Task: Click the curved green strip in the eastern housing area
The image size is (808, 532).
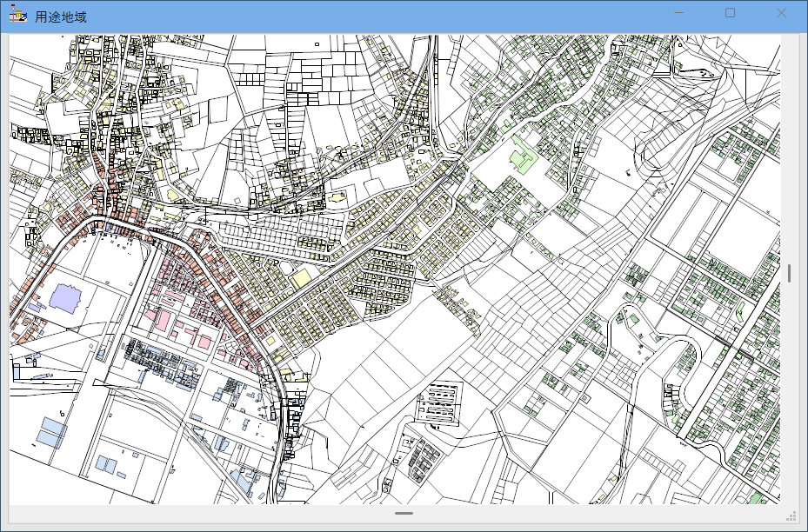Action: [740, 310]
